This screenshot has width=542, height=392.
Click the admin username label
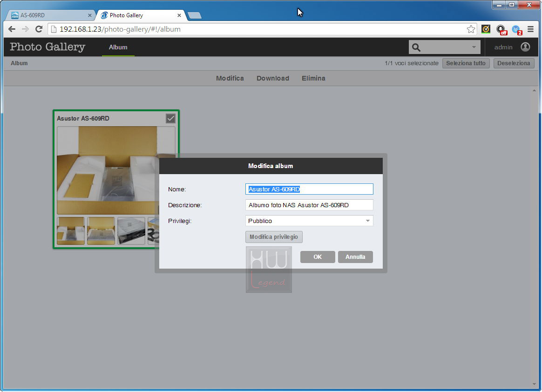coord(503,47)
